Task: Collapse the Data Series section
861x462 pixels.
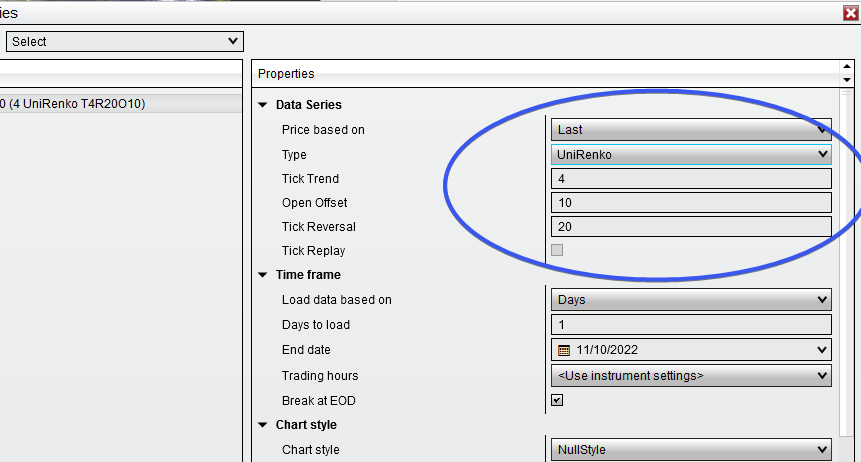Action: point(263,105)
